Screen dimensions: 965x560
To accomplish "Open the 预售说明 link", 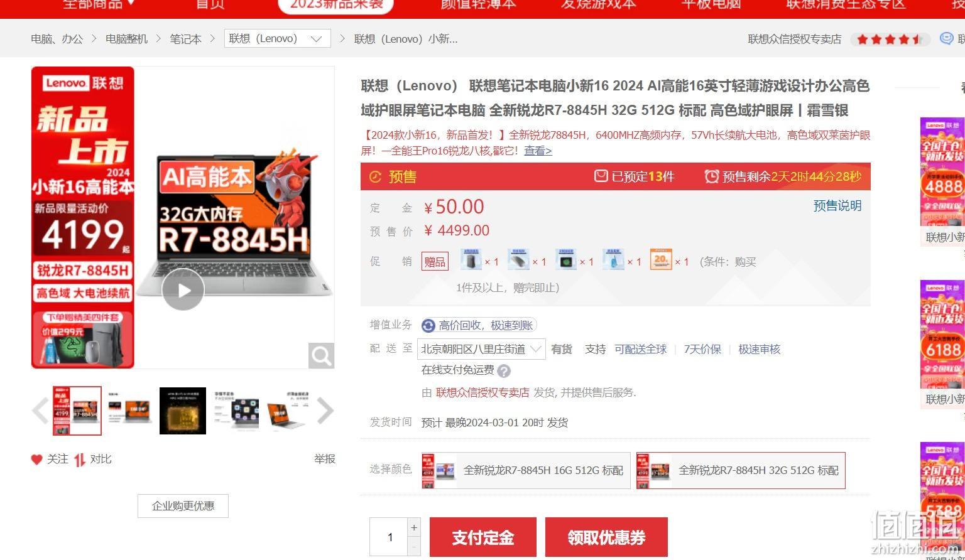I will coord(837,206).
